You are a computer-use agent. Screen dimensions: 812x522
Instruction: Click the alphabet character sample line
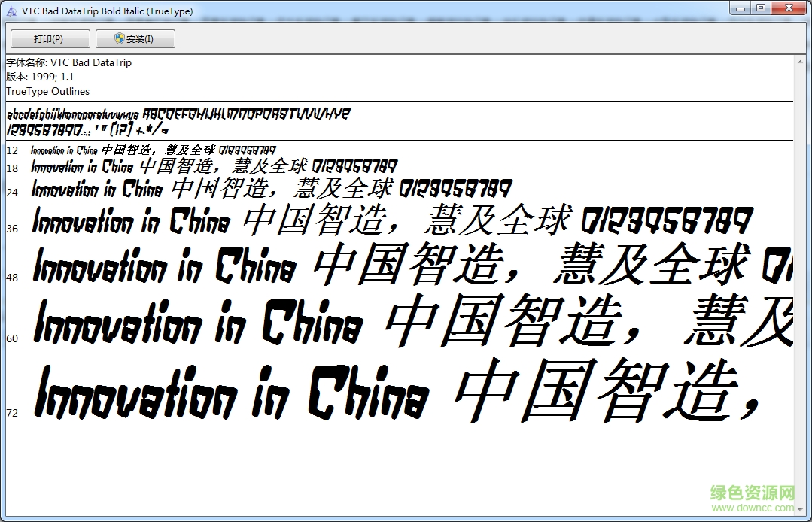[x=178, y=114]
